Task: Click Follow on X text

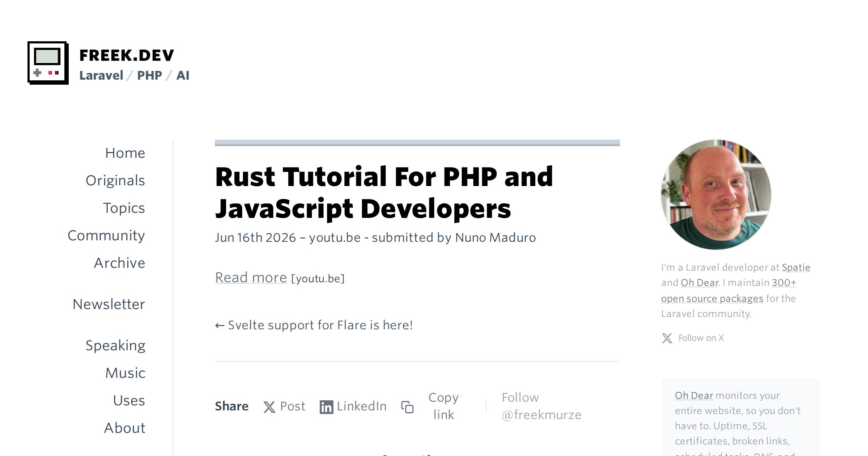Action: [x=701, y=338]
